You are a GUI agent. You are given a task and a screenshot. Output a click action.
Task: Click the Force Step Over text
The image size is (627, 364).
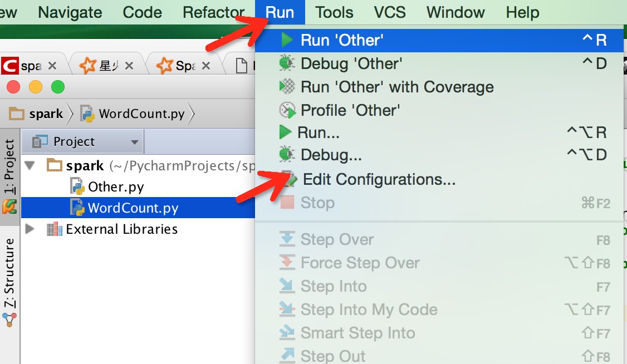pyautogui.click(x=360, y=263)
